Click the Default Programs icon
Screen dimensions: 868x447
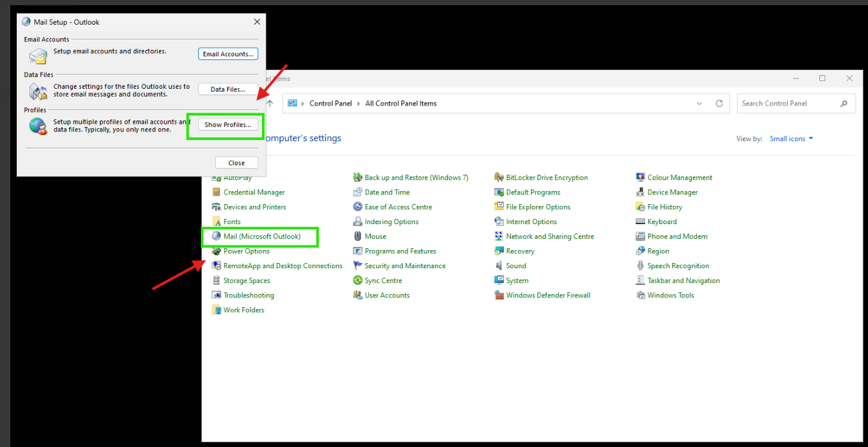click(499, 192)
